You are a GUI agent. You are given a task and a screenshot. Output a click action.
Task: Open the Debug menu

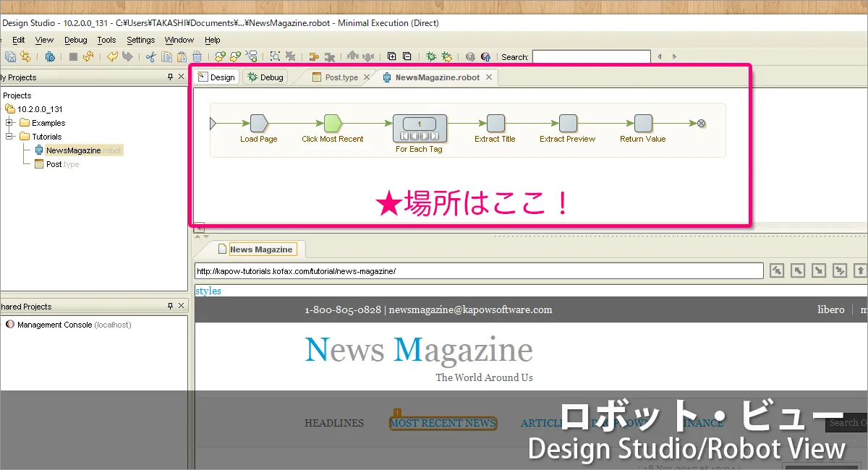coord(75,40)
